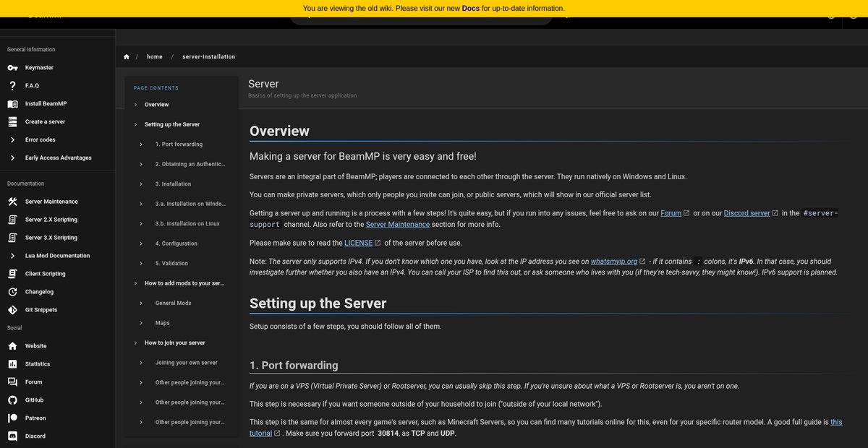Image resolution: width=868 pixels, height=448 pixels.
Task: Select General Mods in page contents
Action: pos(173,303)
